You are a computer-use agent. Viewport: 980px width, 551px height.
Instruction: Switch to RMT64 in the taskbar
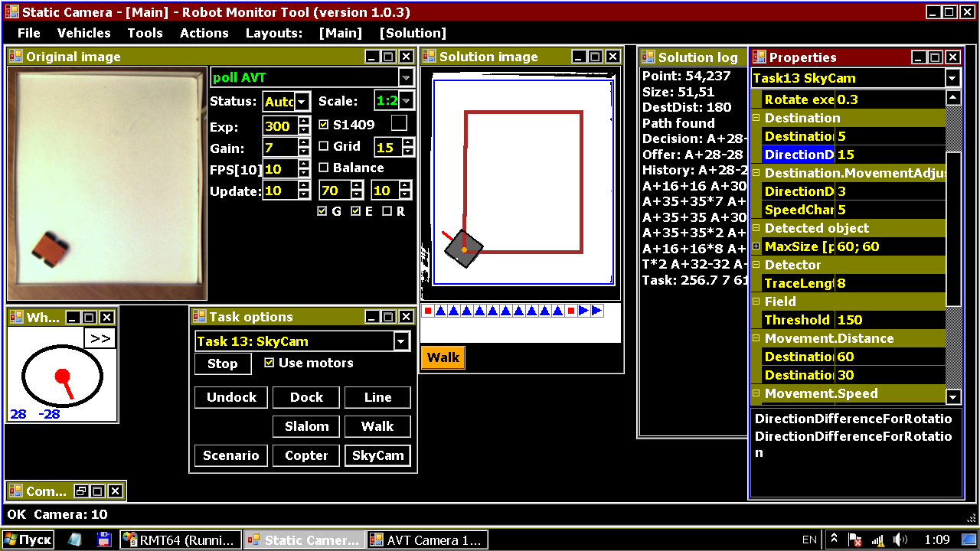[x=181, y=540]
